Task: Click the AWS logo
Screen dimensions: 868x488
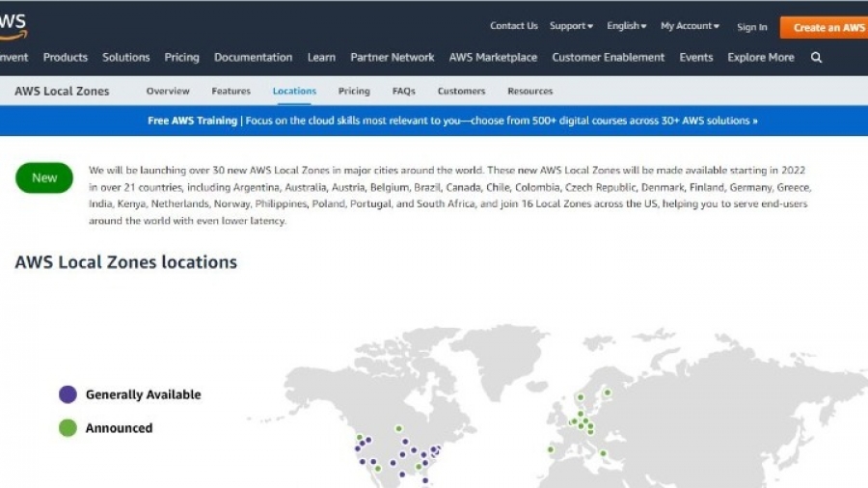Action: [13, 26]
